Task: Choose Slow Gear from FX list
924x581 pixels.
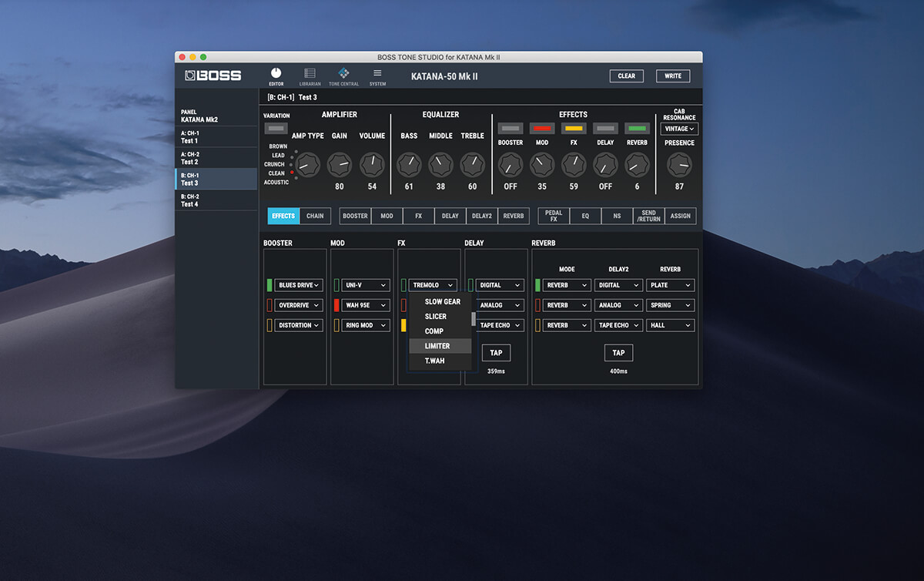Action: (x=440, y=302)
